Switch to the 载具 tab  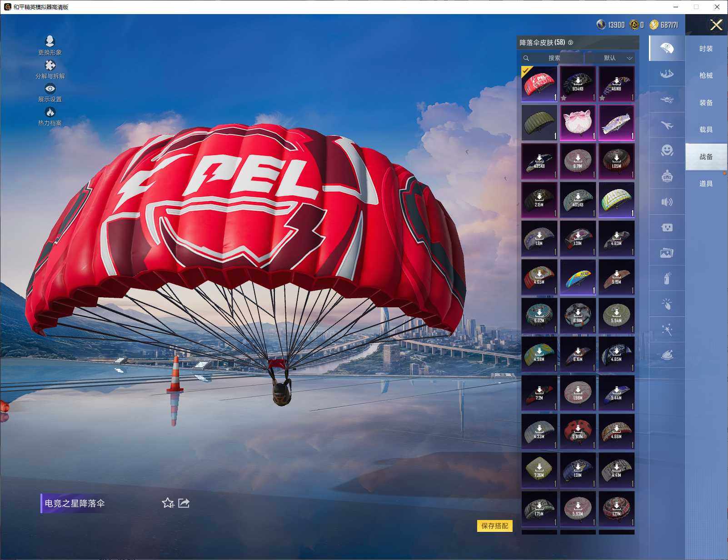706,130
